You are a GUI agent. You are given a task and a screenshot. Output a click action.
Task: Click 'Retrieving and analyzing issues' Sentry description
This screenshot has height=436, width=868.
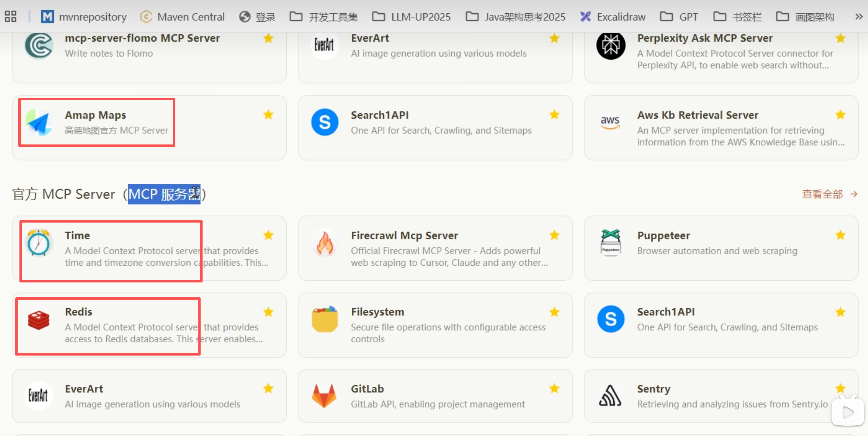[732, 404]
